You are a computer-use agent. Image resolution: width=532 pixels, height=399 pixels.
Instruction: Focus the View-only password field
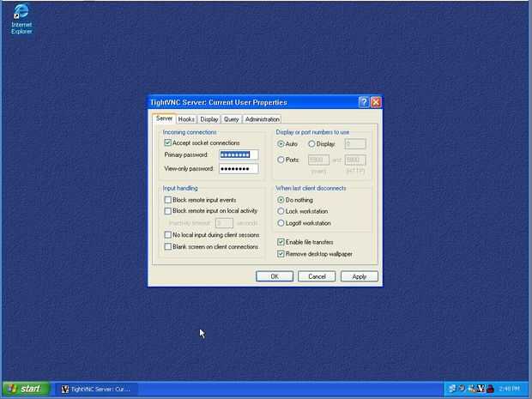coord(239,169)
